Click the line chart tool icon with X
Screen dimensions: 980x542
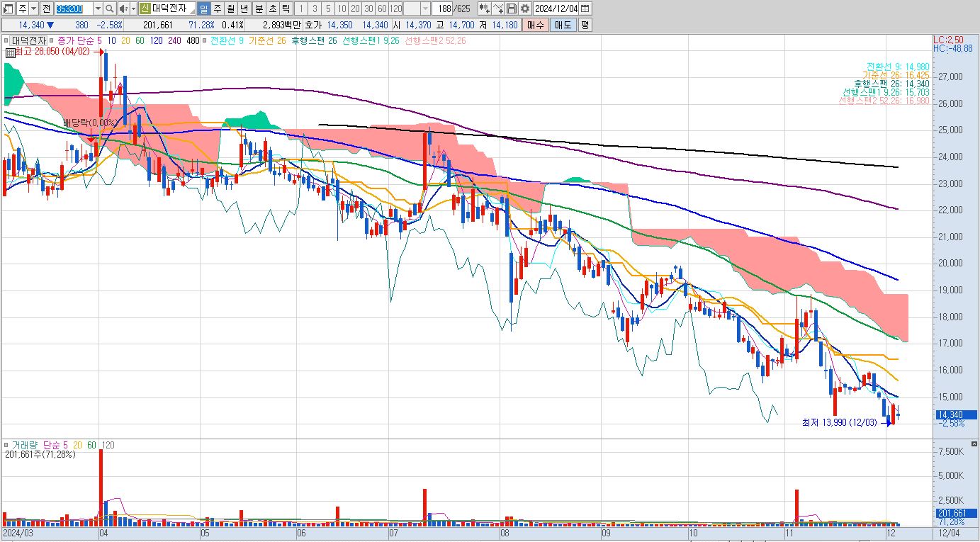click(499, 9)
